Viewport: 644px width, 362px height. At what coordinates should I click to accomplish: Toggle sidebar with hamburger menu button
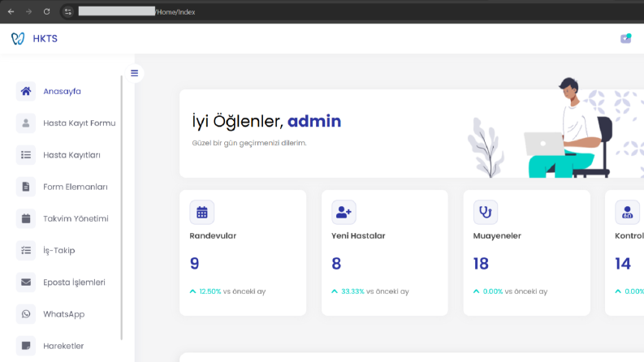pyautogui.click(x=134, y=73)
